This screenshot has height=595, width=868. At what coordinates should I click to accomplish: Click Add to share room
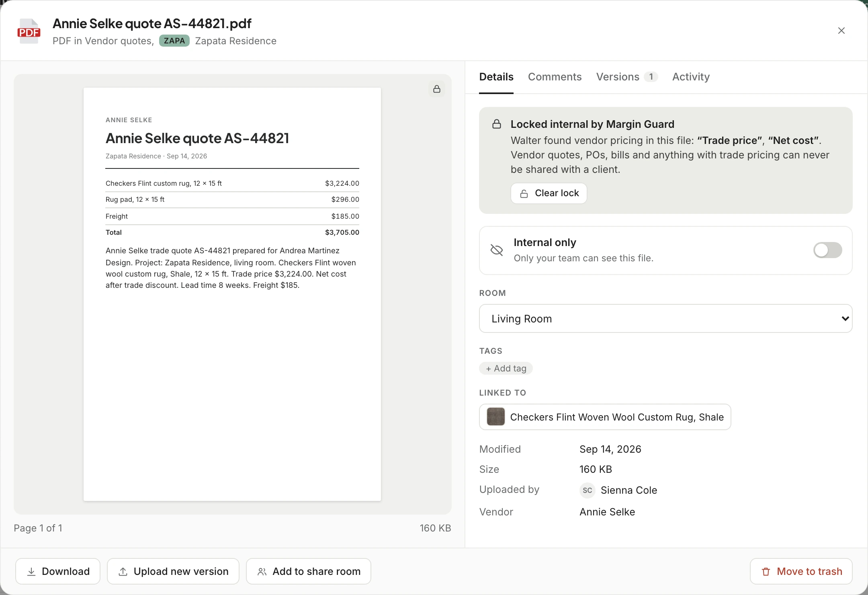click(x=309, y=571)
